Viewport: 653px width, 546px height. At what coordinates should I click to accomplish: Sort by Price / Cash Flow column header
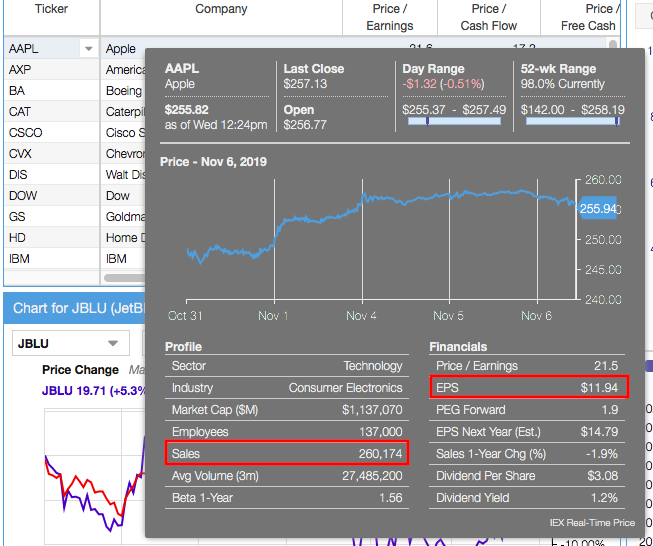point(489,17)
